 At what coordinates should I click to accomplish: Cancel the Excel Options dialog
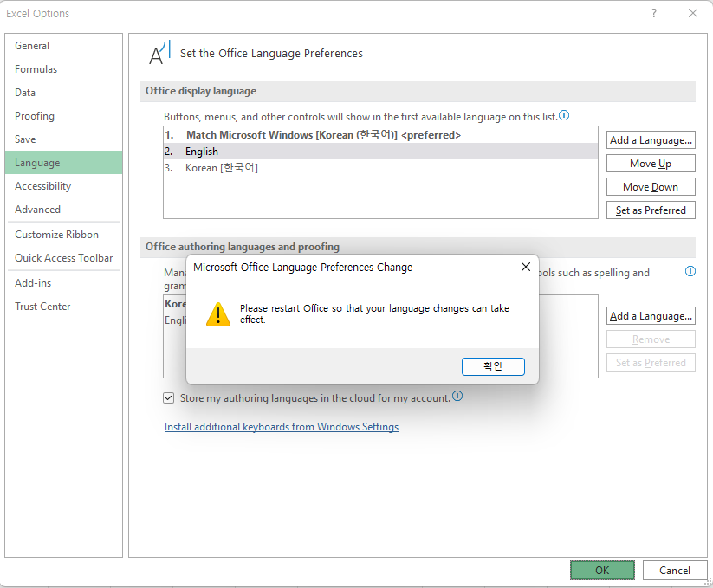coord(674,571)
